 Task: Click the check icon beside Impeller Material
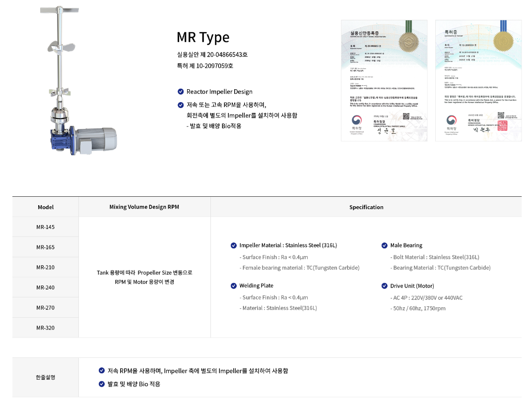(234, 245)
